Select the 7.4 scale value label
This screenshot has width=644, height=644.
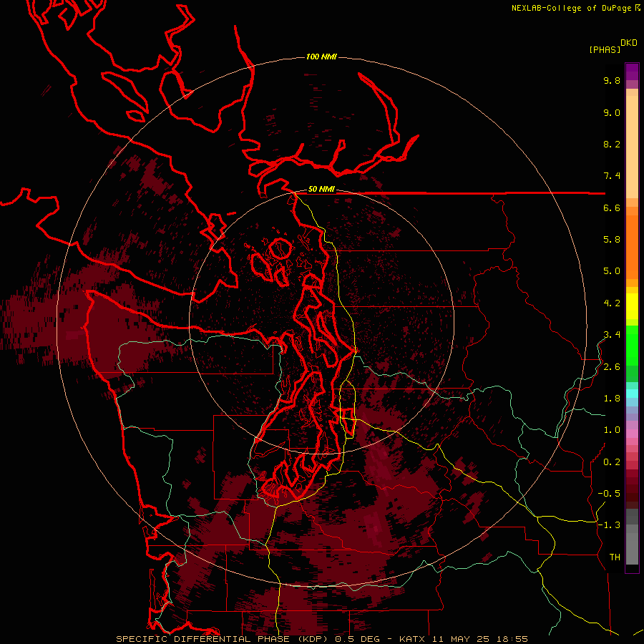pyautogui.click(x=612, y=176)
